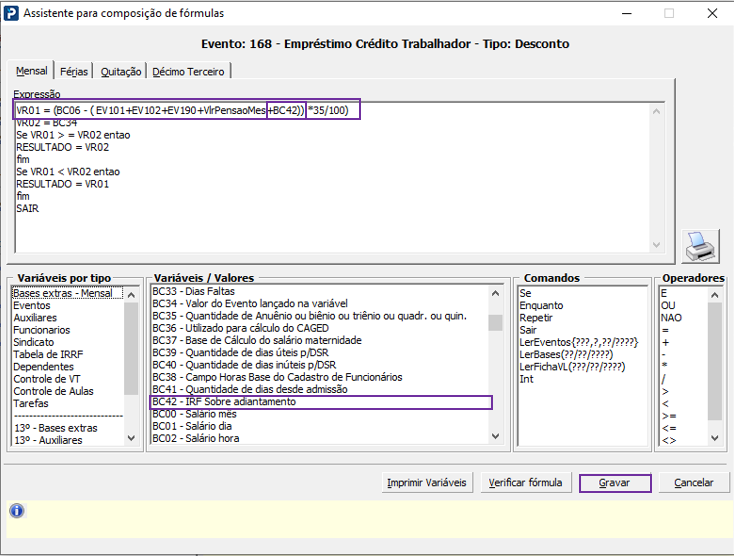Image resolution: width=734 pixels, height=558 pixels.
Task: Select the Enquanto command
Action: 541,305
